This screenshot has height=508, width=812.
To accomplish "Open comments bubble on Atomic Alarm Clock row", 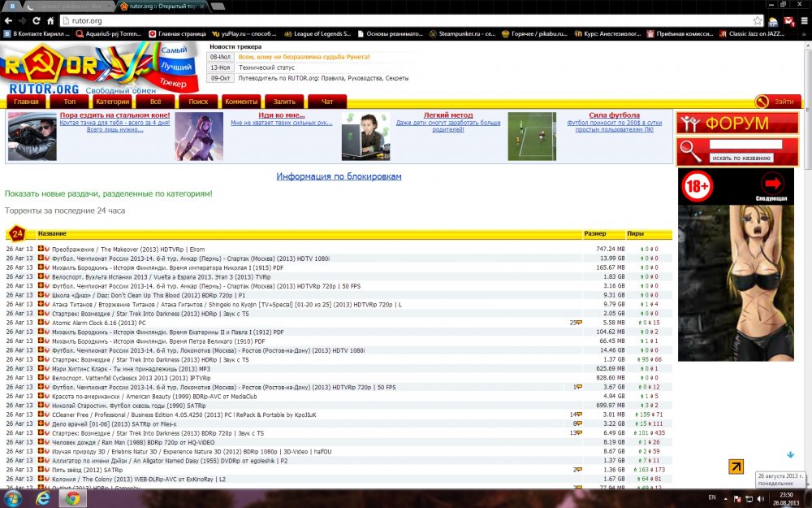I will (580, 323).
